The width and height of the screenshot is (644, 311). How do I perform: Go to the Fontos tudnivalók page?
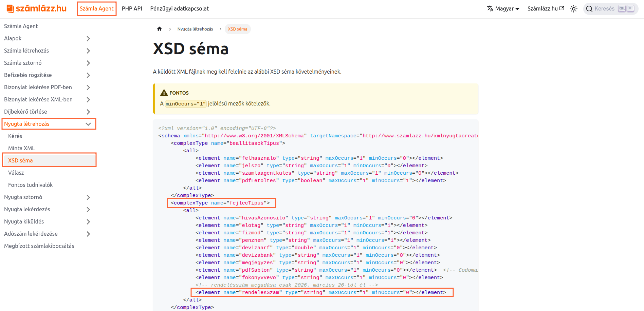(31, 185)
